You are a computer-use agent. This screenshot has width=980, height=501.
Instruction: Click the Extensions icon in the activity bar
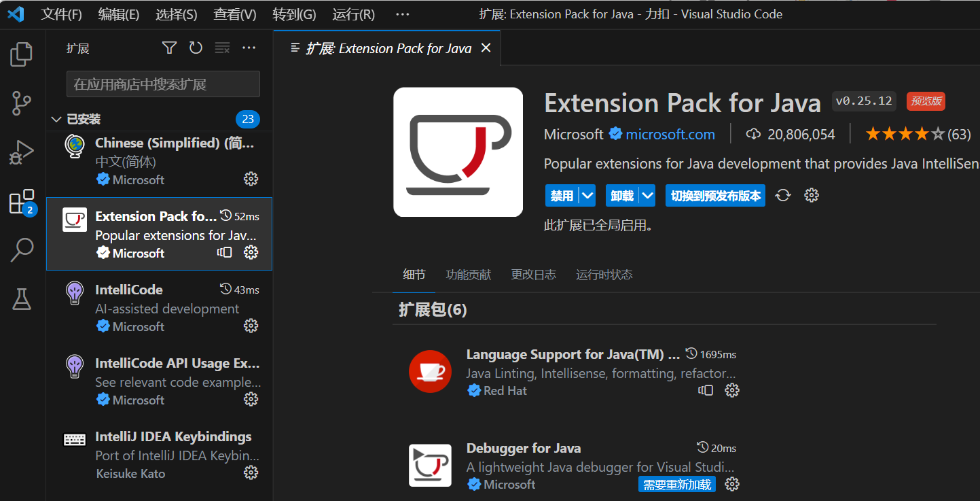click(21, 201)
